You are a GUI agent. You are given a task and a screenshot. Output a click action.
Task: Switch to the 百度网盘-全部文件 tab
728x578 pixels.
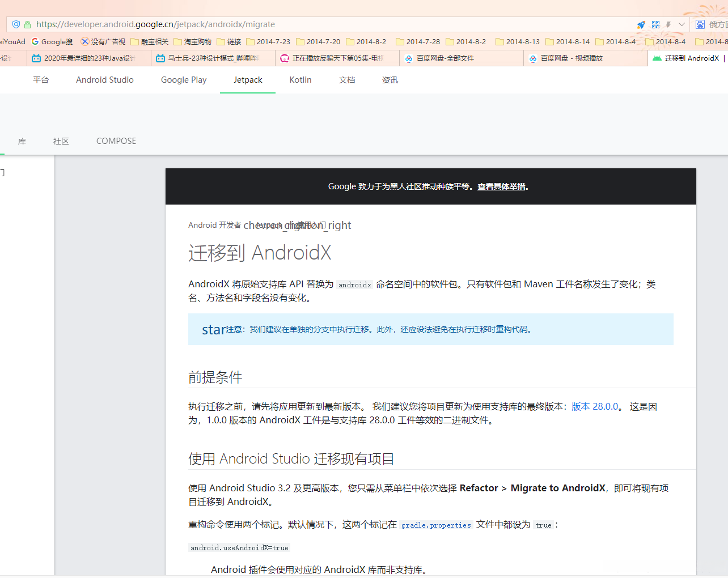coord(462,58)
